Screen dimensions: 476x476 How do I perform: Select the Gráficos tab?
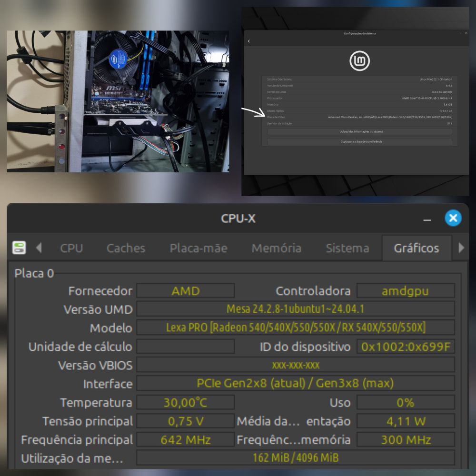(x=416, y=248)
